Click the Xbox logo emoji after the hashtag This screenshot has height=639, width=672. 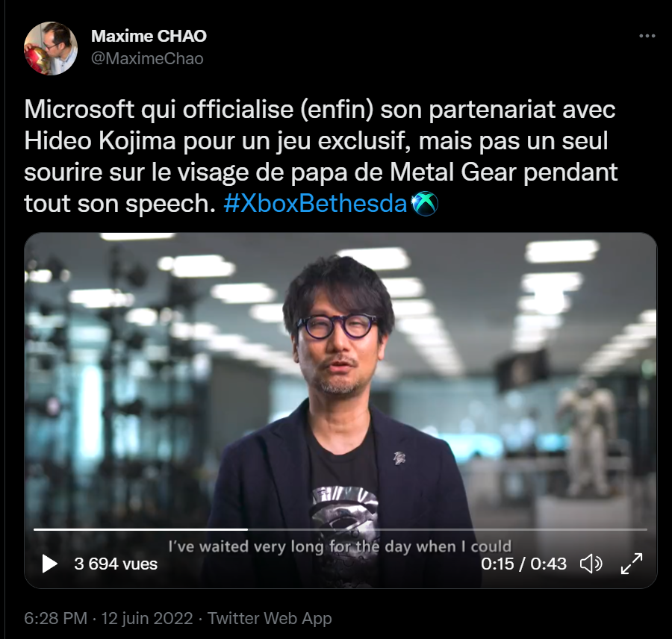(424, 204)
